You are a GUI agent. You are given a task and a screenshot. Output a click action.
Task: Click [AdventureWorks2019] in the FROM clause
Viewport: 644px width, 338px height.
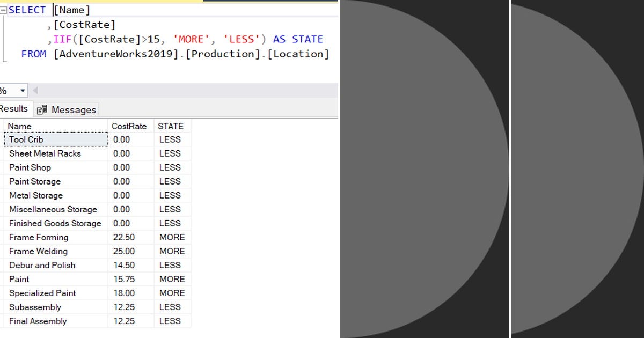click(97, 54)
